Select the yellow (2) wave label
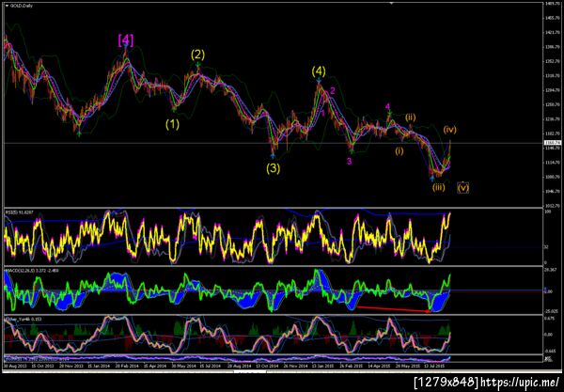564x392 pixels. coord(197,55)
